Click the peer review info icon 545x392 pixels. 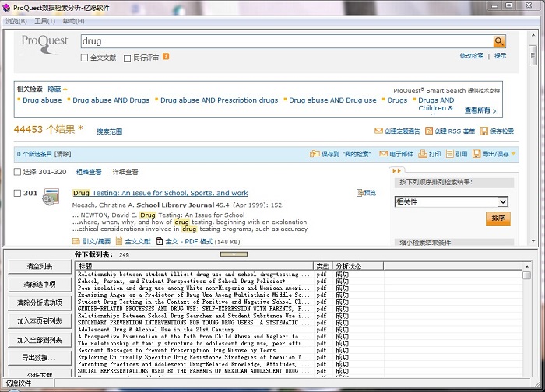(x=166, y=57)
